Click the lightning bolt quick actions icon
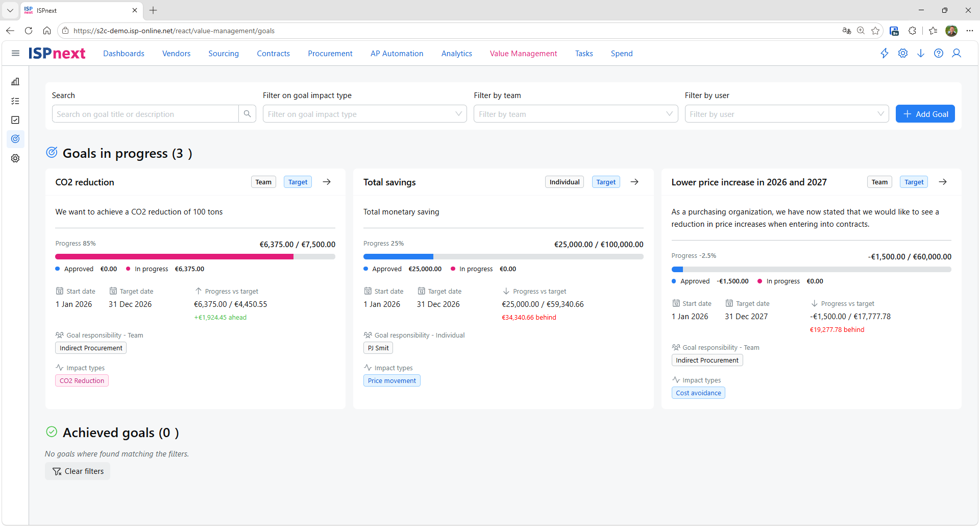The image size is (980, 527). click(x=885, y=53)
